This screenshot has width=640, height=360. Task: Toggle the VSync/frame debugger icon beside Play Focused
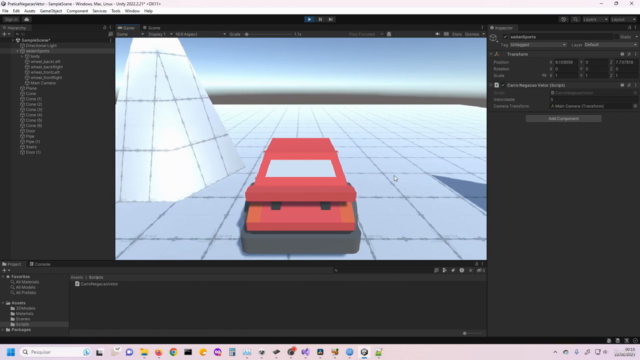point(389,34)
